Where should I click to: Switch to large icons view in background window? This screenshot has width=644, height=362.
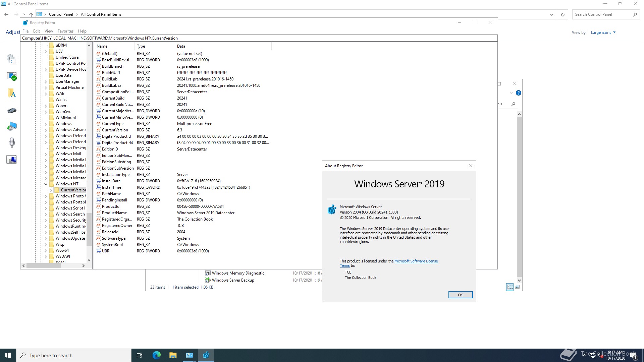pyautogui.click(x=517, y=287)
